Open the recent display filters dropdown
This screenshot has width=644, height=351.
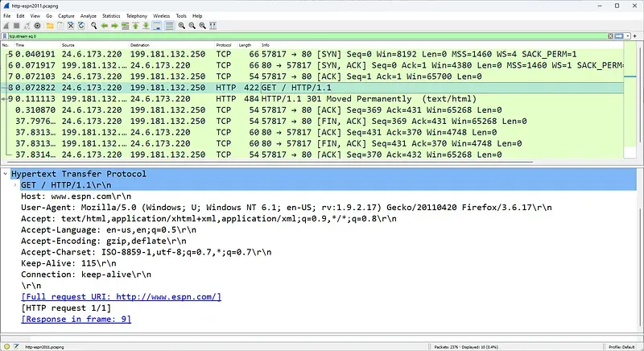point(628,36)
